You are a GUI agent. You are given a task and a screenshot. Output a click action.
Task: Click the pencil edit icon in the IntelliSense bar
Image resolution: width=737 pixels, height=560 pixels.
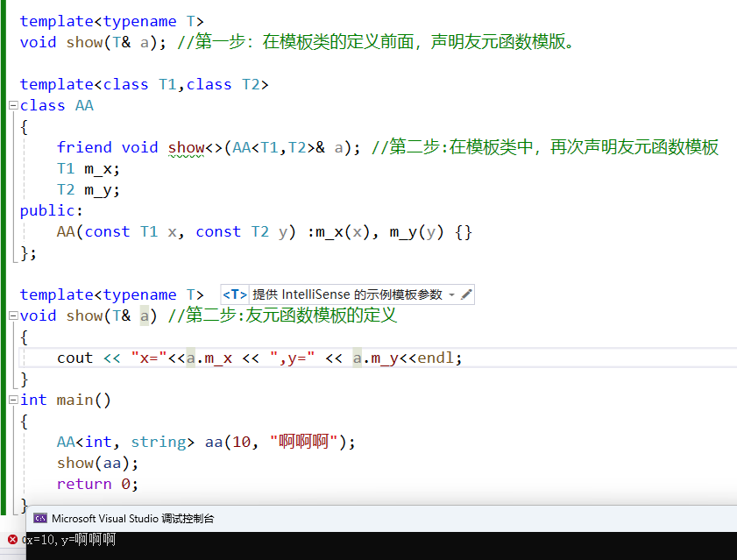point(466,294)
